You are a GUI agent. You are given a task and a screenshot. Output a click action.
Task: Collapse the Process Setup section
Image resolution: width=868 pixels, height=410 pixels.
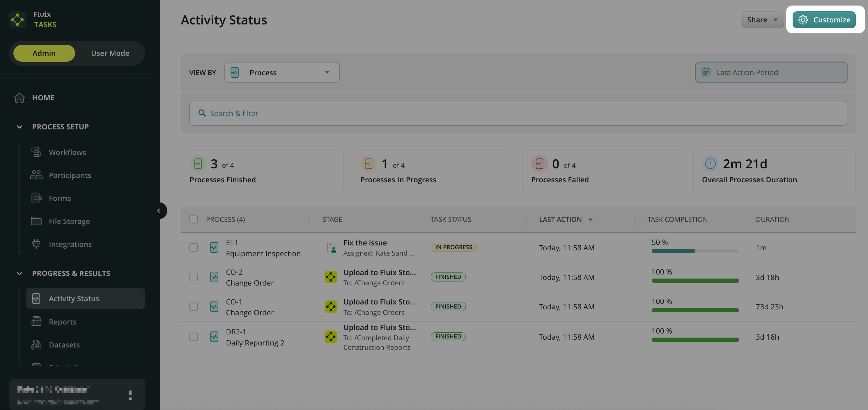(20, 127)
